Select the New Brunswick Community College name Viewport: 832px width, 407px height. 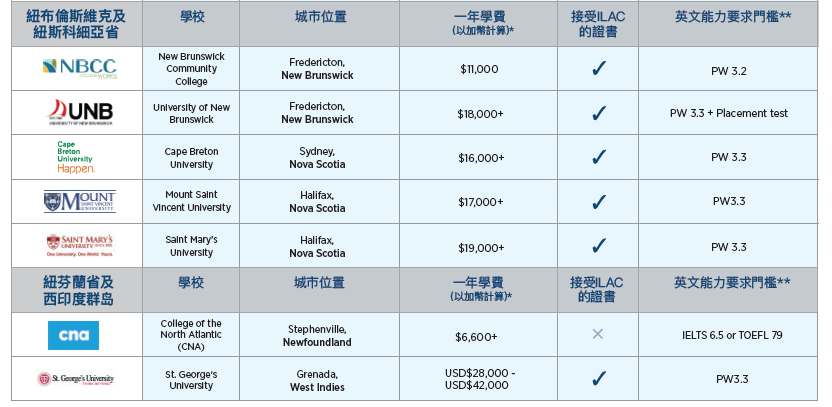pyautogui.click(x=191, y=69)
